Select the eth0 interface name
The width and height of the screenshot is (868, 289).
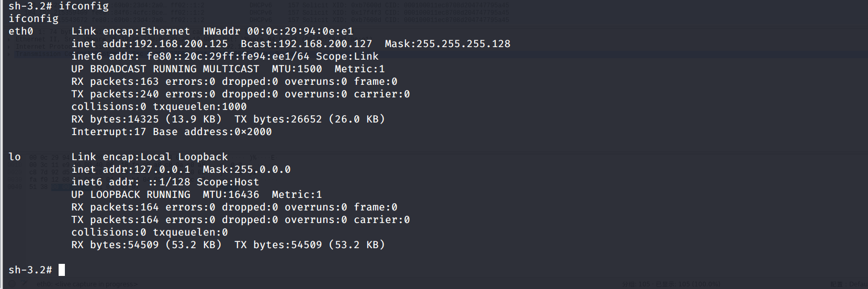click(x=21, y=31)
